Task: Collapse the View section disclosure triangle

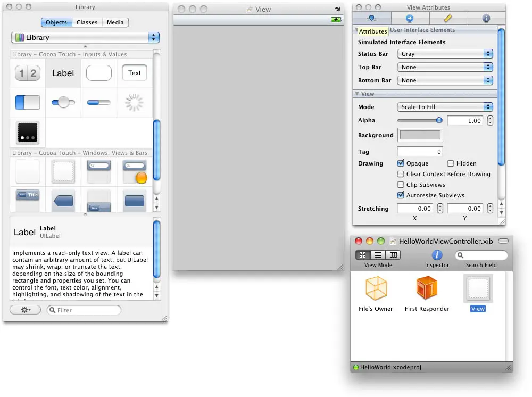Action: pos(357,94)
